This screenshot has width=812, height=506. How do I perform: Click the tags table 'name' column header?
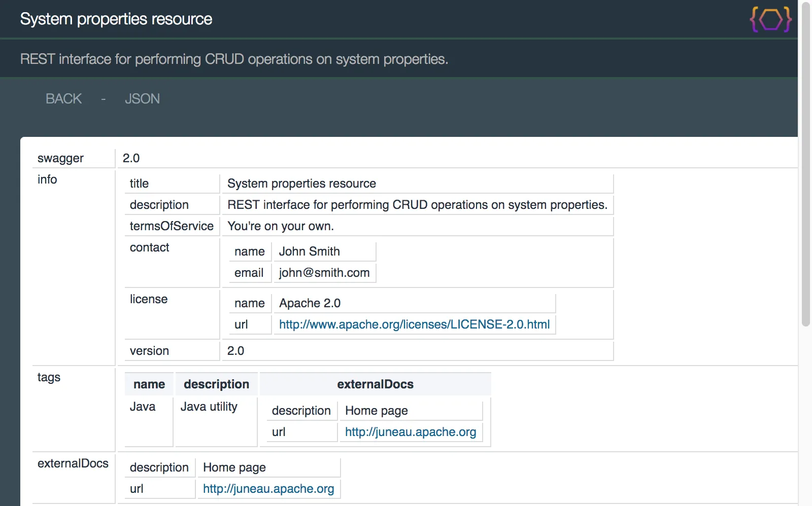(x=149, y=384)
